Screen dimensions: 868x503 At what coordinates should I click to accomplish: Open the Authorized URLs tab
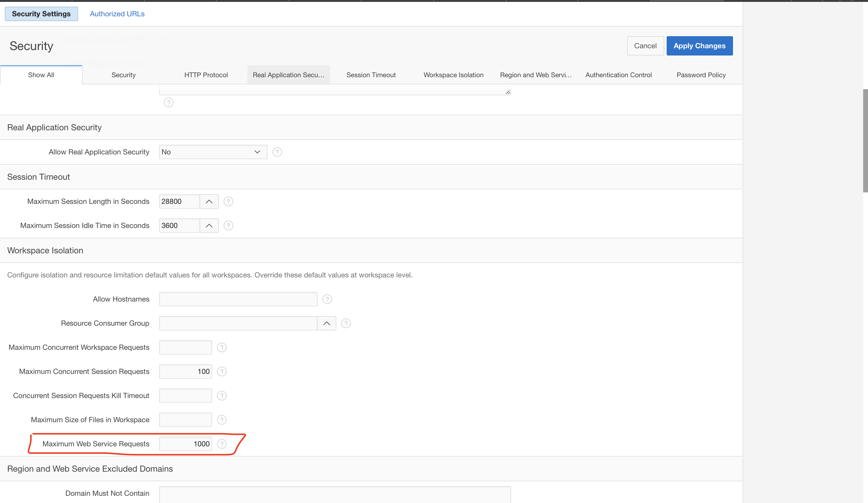point(117,14)
